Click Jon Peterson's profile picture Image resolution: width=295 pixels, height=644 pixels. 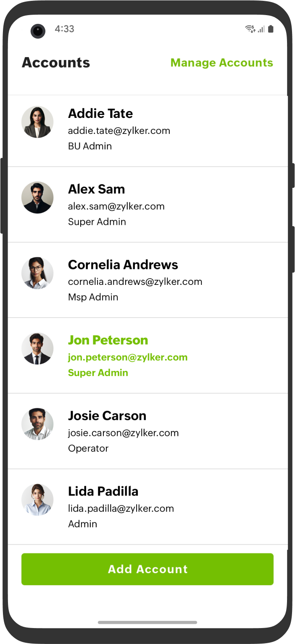point(37,348)
